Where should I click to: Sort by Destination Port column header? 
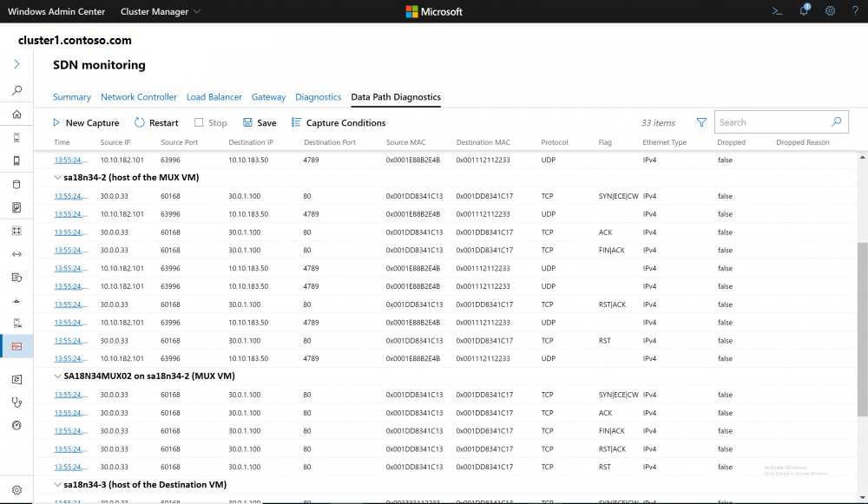coord(330,142)
